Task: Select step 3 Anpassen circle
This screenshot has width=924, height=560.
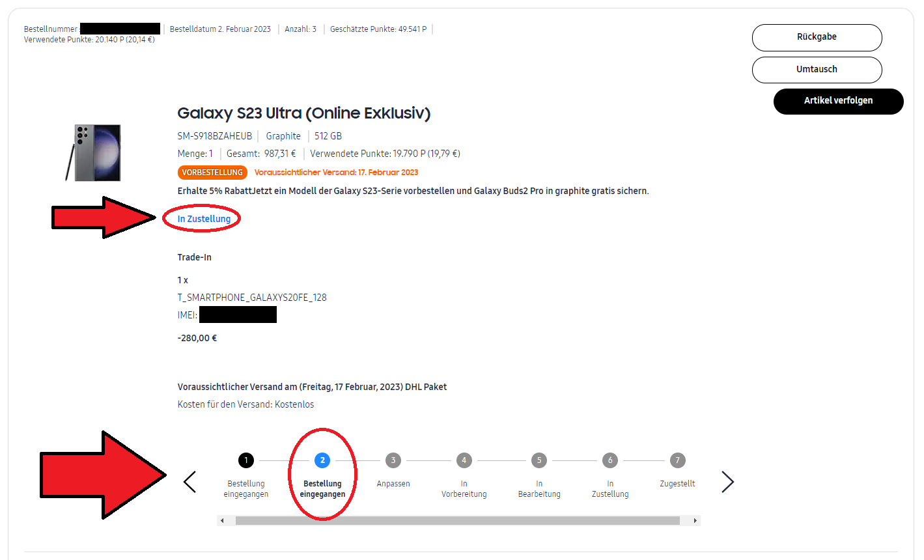Action: (393, 460)
